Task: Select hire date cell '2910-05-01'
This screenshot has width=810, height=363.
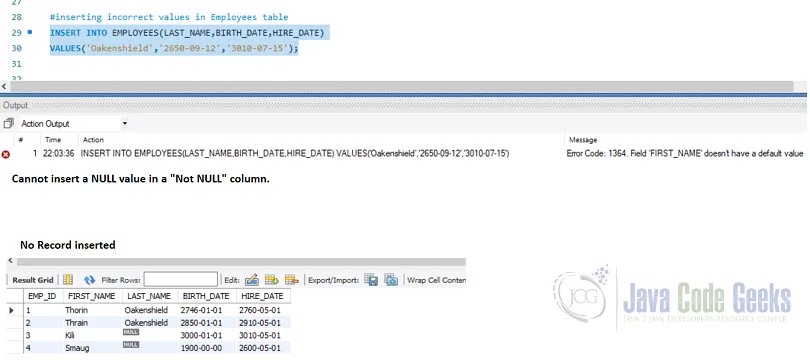Action: coord(263,323)
